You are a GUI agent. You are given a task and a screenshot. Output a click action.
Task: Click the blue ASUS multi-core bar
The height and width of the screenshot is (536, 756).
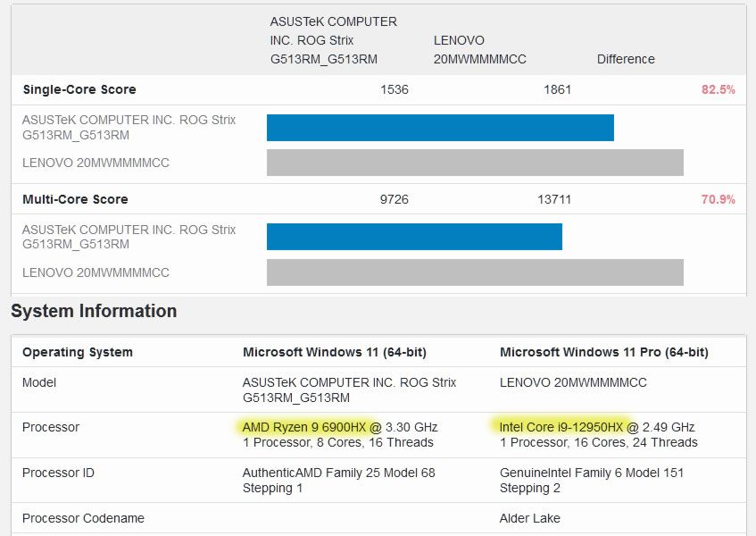click(x=414, y=237)
